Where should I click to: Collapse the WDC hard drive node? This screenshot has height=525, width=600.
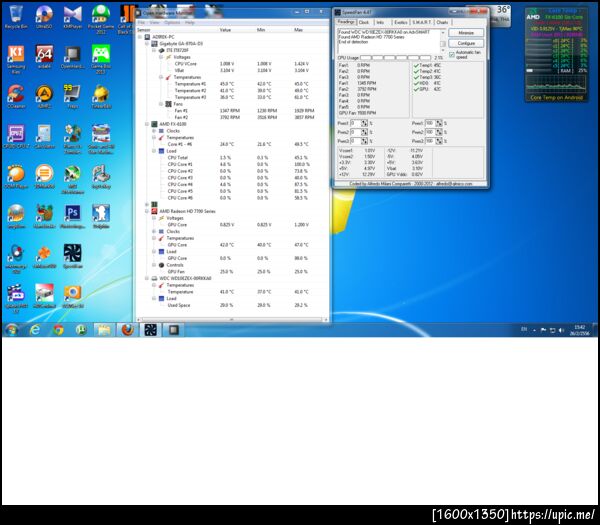147,278
